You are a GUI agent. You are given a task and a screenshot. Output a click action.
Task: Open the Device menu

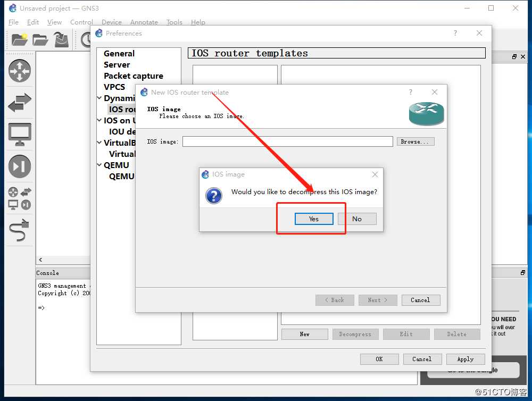point(112,22)
